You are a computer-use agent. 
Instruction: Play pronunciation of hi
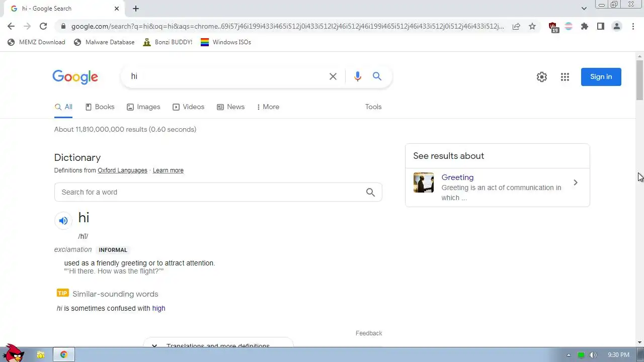coord(63,220)
